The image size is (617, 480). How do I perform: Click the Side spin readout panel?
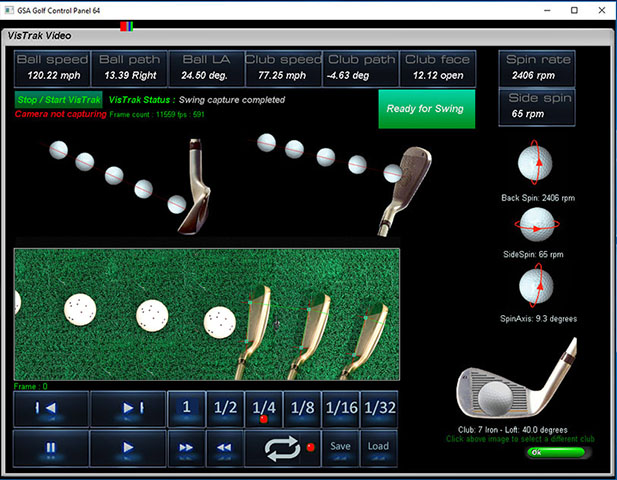(x=537, y=107)
